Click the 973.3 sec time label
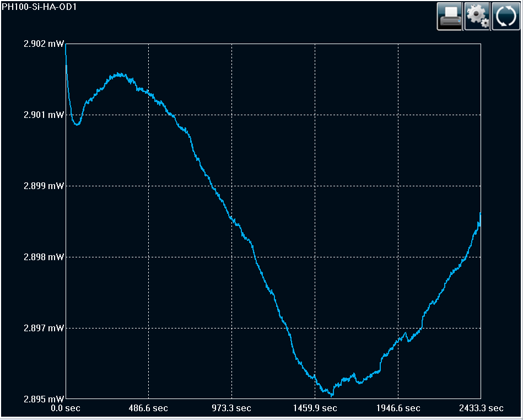The height and width of the screenshot is (420, 523). 231,408
